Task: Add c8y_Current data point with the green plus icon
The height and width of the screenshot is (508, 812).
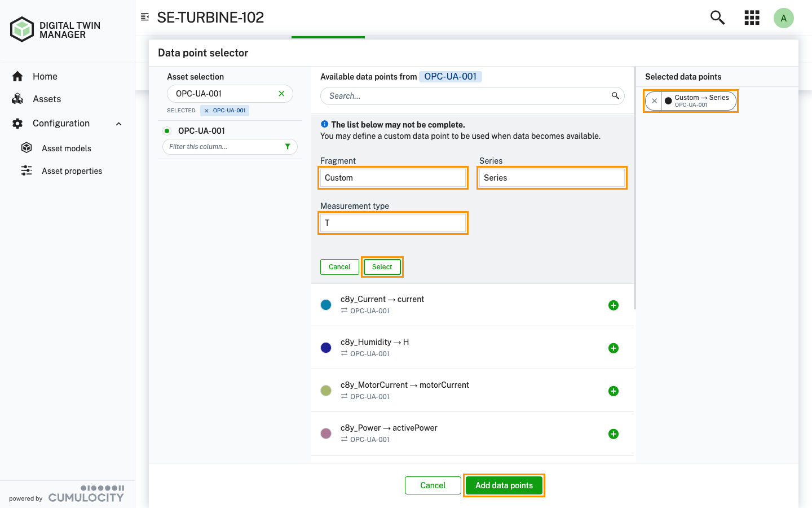Action: 613,305
